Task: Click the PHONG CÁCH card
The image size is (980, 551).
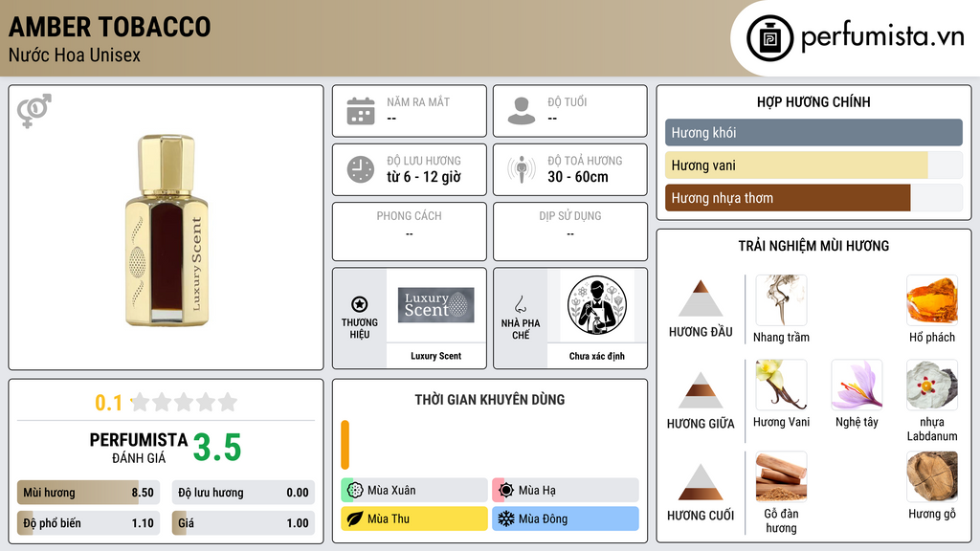Action: coord(410,231)
